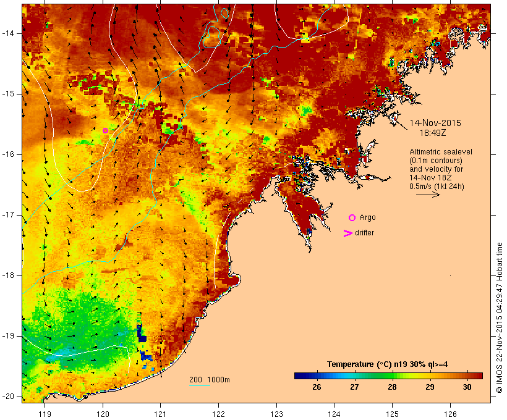This screenshot has width=507, height=420.
Task: Click the dark blue cold-water patch near 19S
Action: tap(141, 333)
